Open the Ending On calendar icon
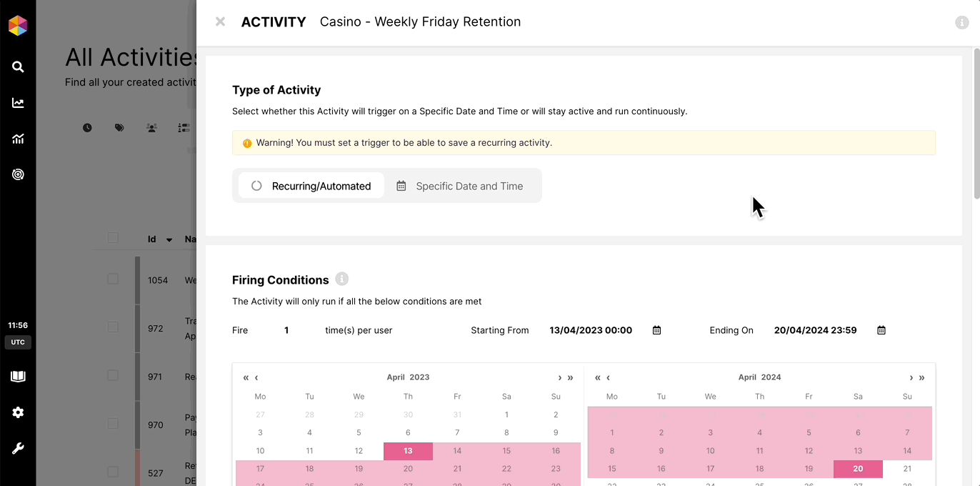980x486 pixels. coord(881,330)
